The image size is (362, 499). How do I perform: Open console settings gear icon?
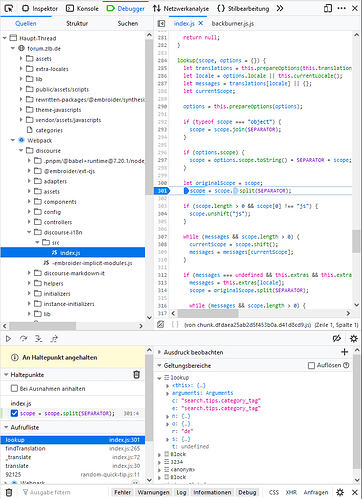point(340,492)
